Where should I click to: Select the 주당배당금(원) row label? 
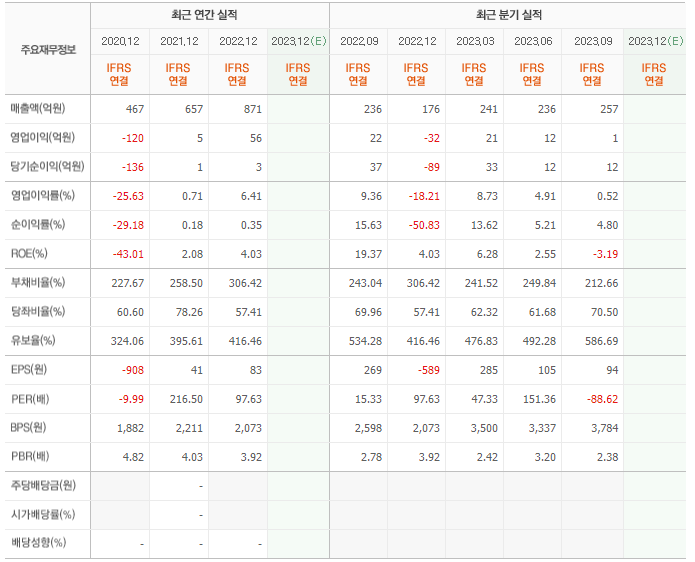43,485
